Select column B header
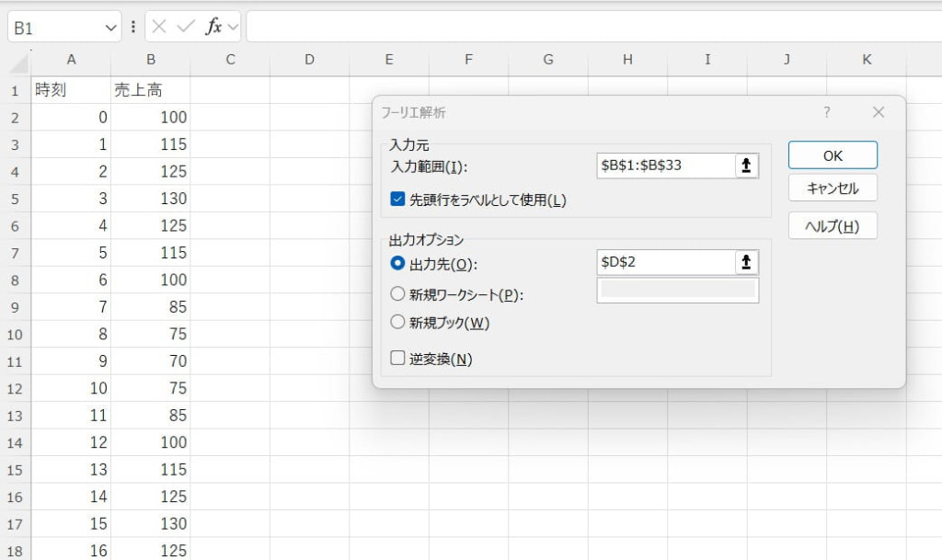Viewport: 942px width, 560px height. click(x=151, y=60)
